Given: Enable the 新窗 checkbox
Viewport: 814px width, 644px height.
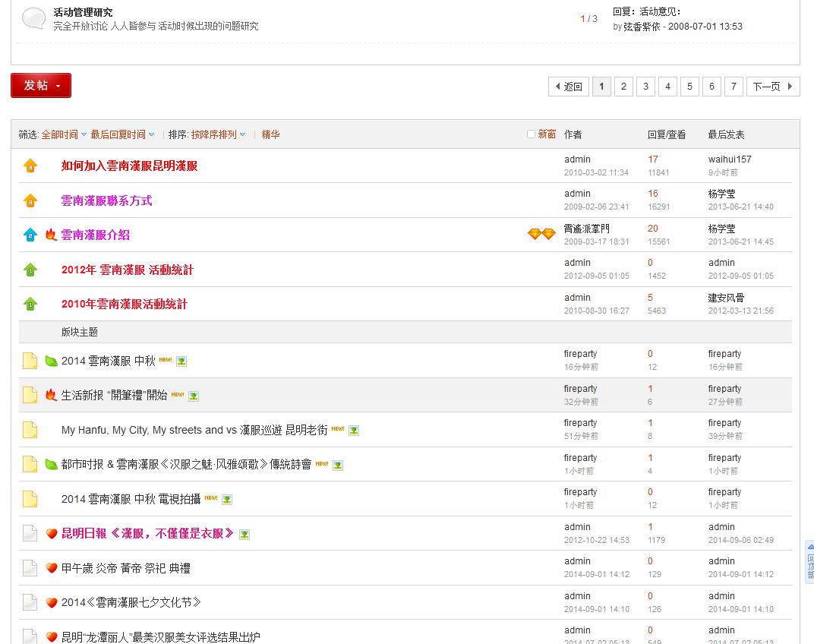Looking at the screenshot, I should click(531, 134).
